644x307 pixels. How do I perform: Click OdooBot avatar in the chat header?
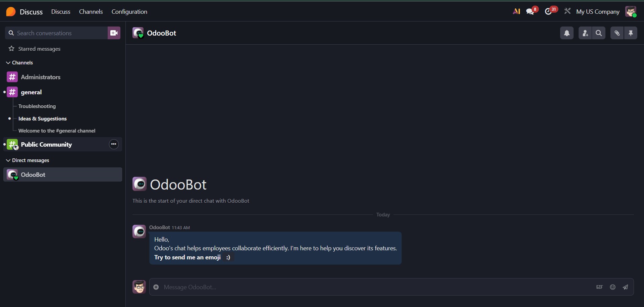coord(138,33)
